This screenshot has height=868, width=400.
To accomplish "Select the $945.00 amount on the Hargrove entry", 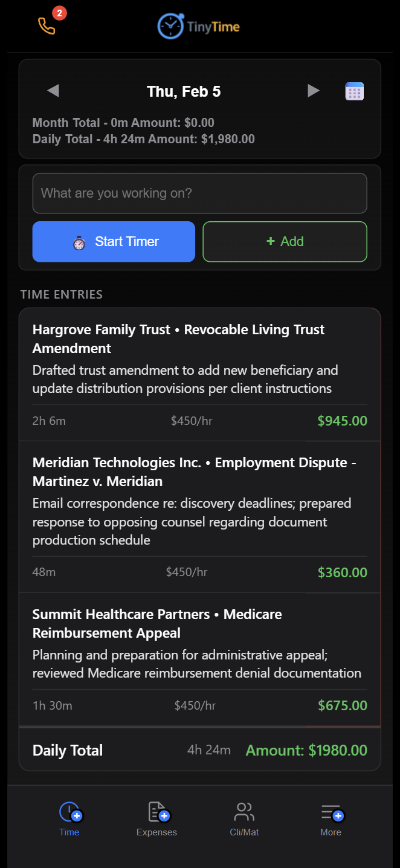I will pyautogui.click(x=342, y=421).
